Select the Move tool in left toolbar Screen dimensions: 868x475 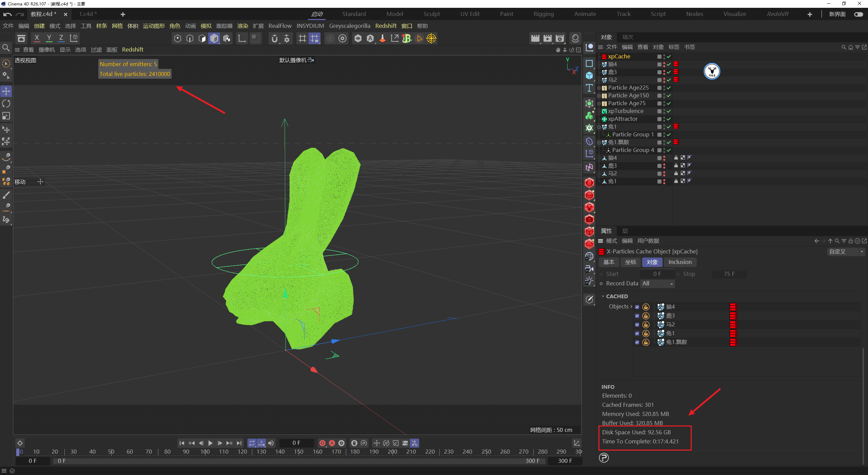(6, 91)
